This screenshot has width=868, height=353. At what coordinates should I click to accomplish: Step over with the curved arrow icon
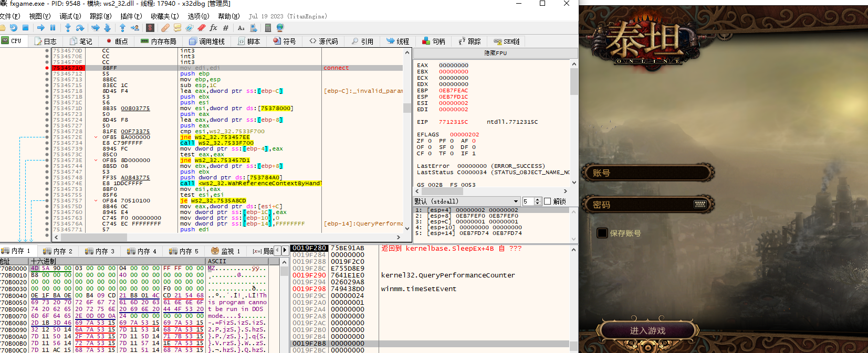(80, 28)
